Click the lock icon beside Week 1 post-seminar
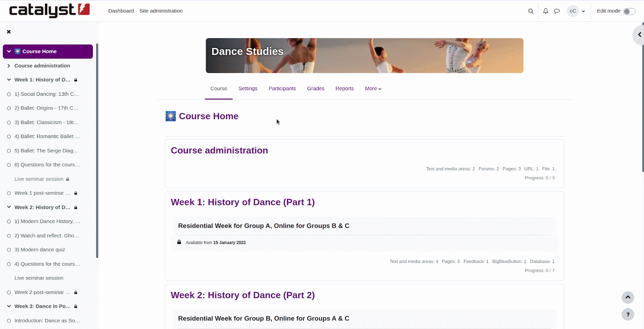 pyautogui.click(x=76, y=193)
